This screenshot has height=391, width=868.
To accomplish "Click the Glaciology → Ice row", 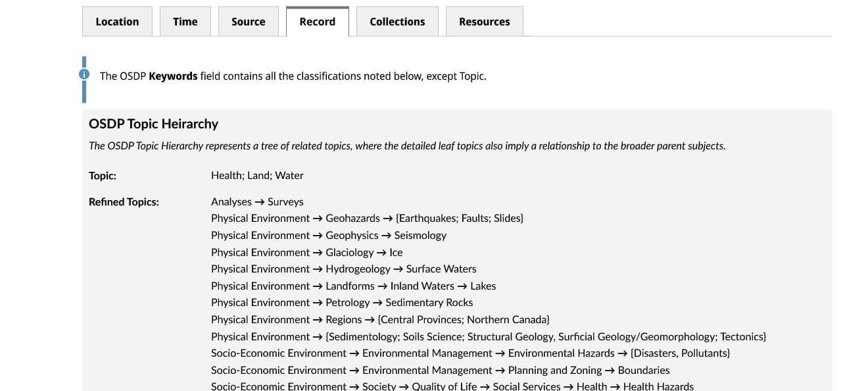I will click(x=307, y=253).
